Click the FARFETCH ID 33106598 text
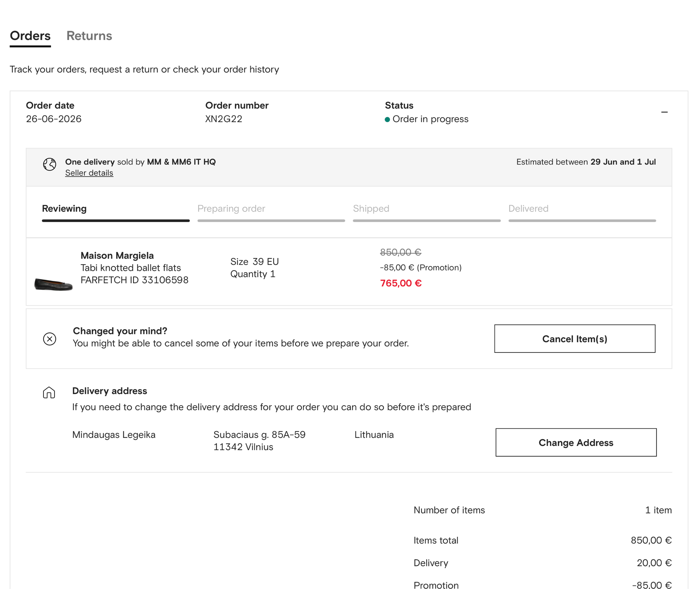The width and height of the screenshot is (700, 589). 134,280
